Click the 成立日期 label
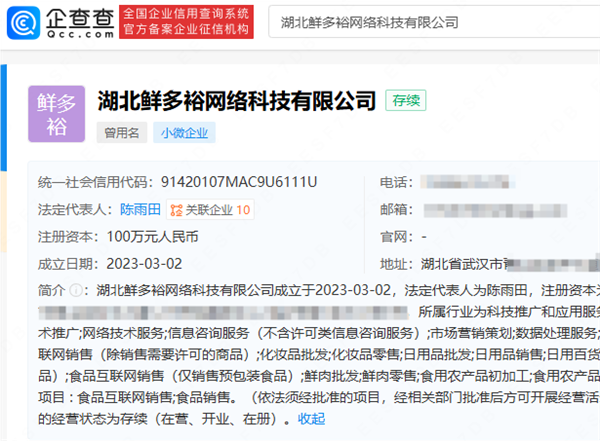 click(70, 264)
